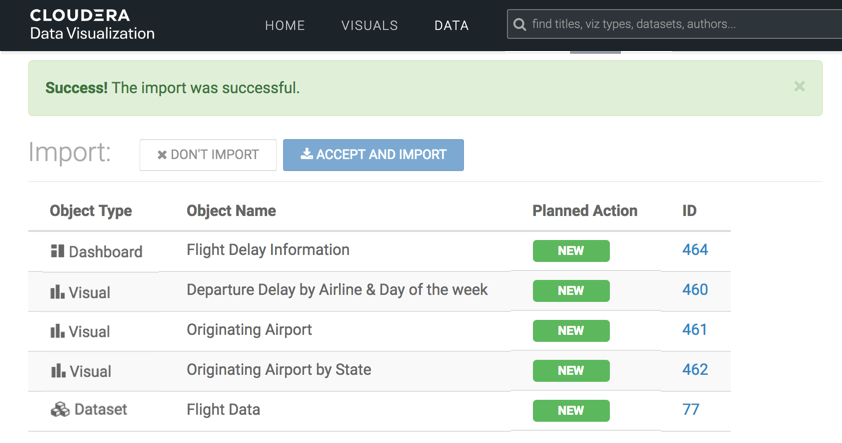The height and width of the screenshot is (443, 842).
Task: Dismiss the success alert with the X
Action: click(799, 87)
